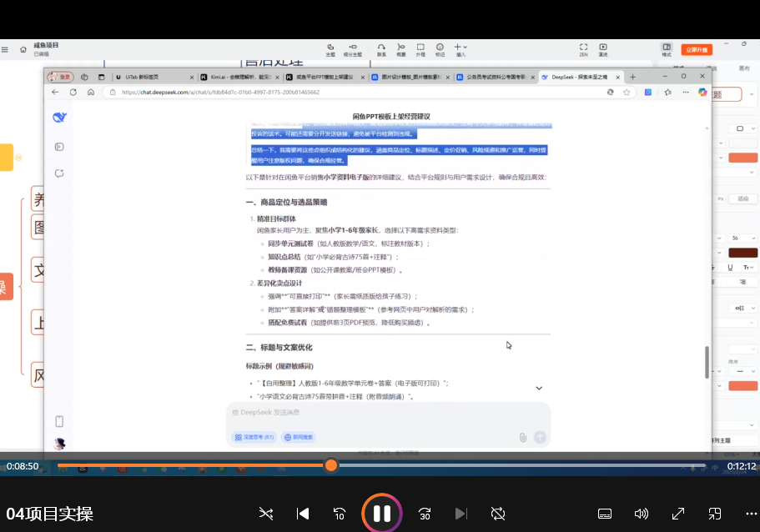The image size is (760, 532).
Task: Open more player options ellipsis
Action: [x=752, y=514]
